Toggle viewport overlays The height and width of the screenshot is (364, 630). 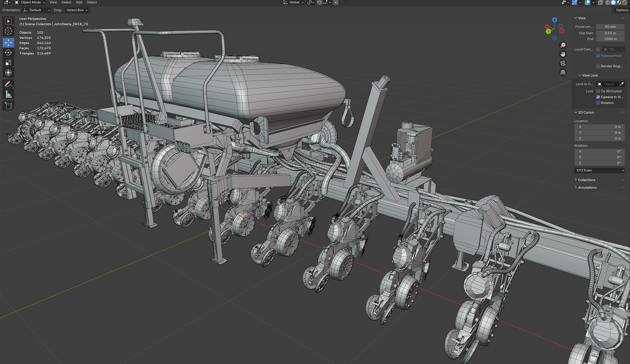click(588, 3)
